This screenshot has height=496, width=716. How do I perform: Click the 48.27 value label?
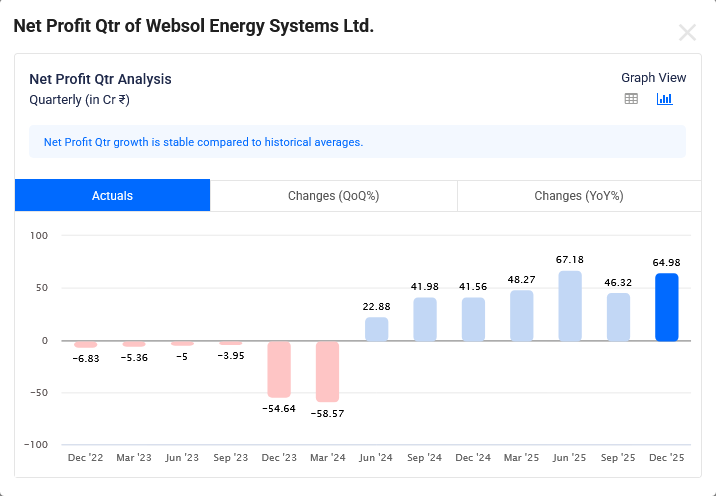click(521, 279)
